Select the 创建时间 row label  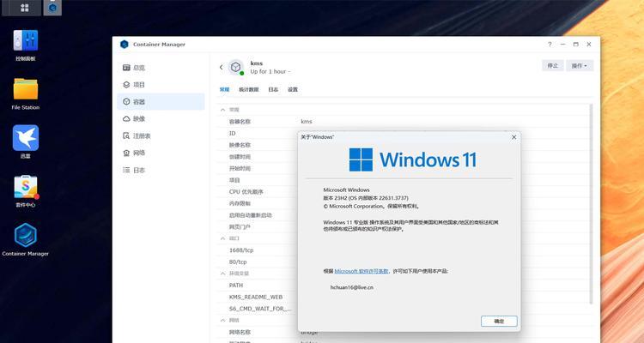pyautogui.click(x=240, y=157)
